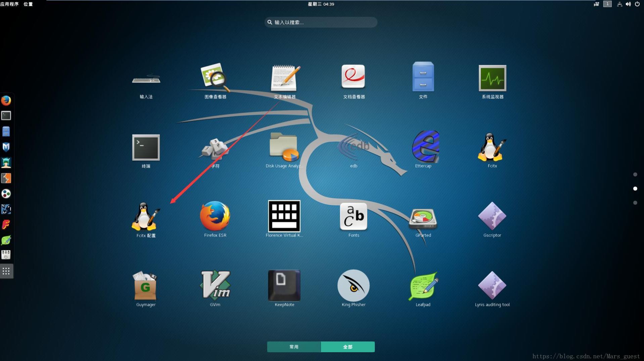Open the clock showing 星期三 04:39
This screenshot has width=644, height=361.
pos(321,4)
